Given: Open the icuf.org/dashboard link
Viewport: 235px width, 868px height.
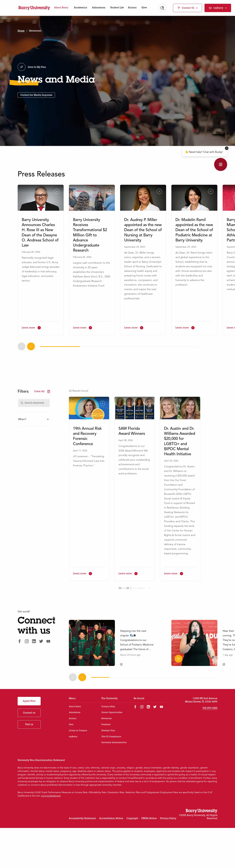Looking at the screenshot, I should 51,796.
